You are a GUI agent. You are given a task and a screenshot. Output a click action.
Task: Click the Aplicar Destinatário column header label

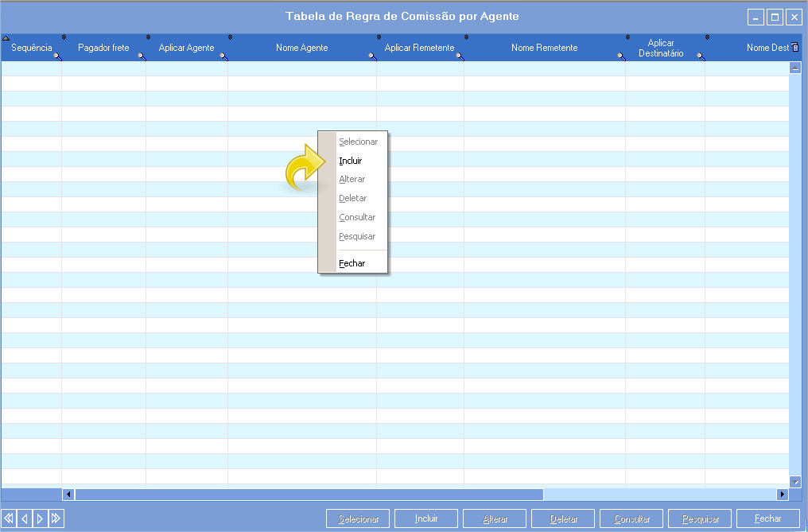point(661,48)
